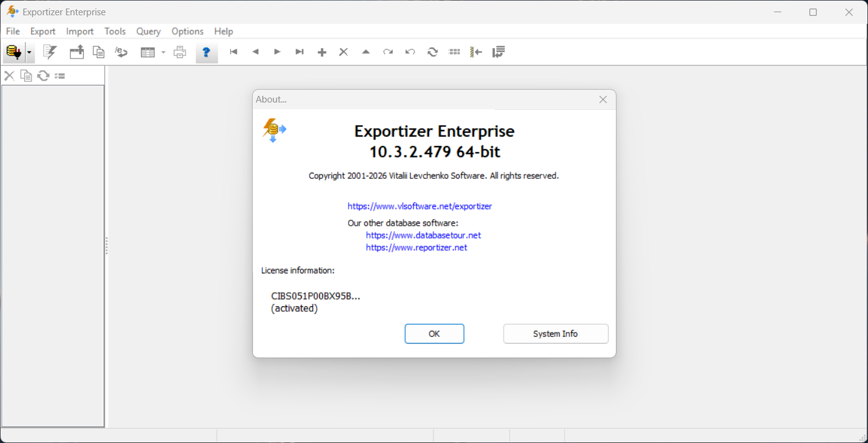Click the delete record X icon in the navigation toolbar

tap(344, 52)
